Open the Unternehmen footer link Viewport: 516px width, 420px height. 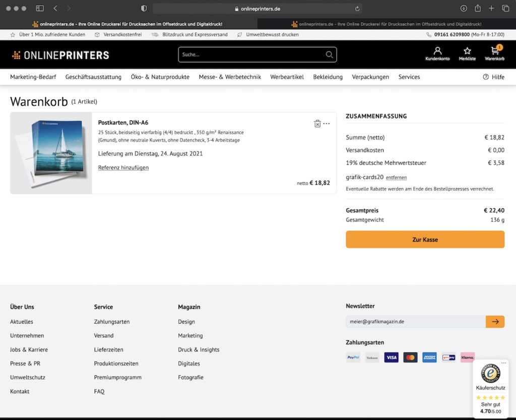(27, 336)
